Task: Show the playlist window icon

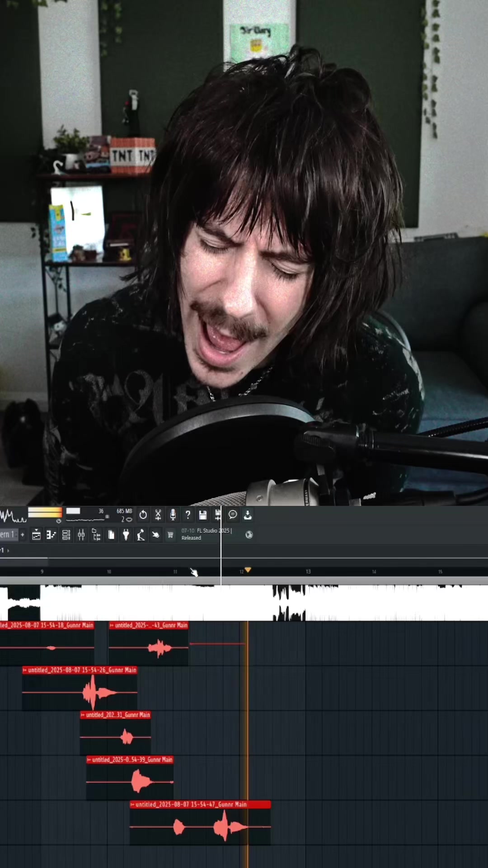Action: pos(36,535)
